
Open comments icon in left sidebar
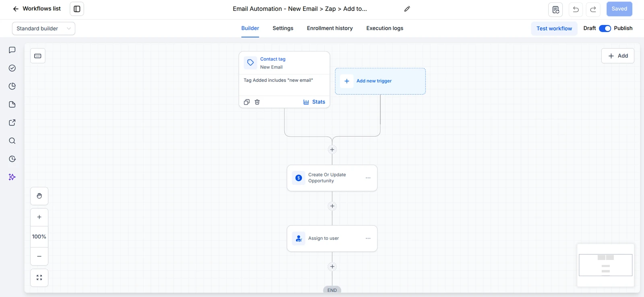[x=12, y=50]
